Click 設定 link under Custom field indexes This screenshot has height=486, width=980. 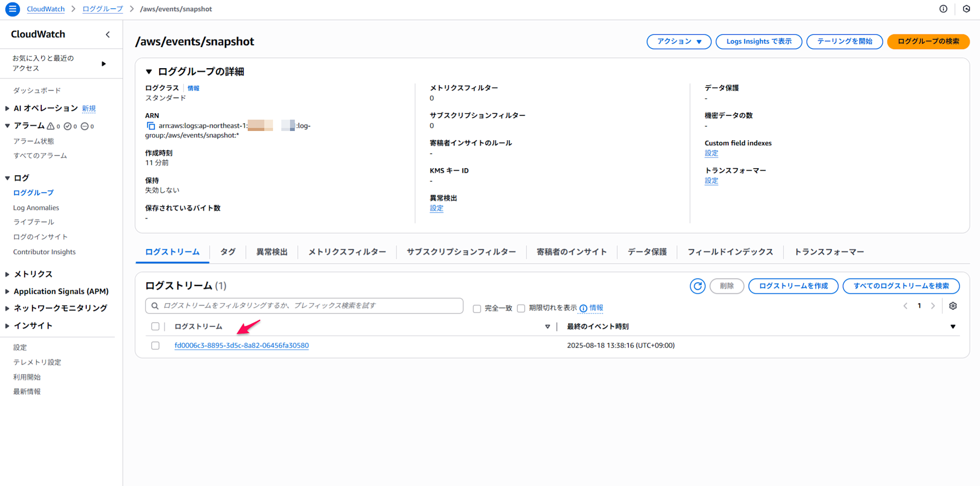pyautogui.click(x=711, y=153)
